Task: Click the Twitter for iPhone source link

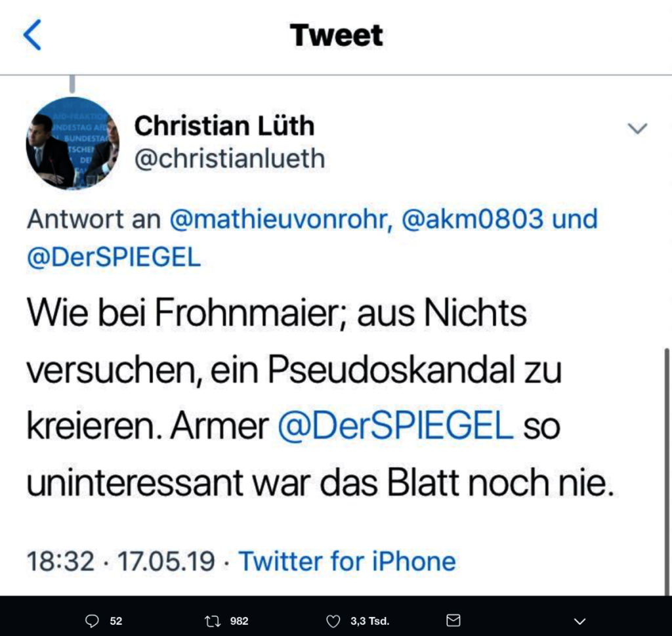Action: (346, 561)
